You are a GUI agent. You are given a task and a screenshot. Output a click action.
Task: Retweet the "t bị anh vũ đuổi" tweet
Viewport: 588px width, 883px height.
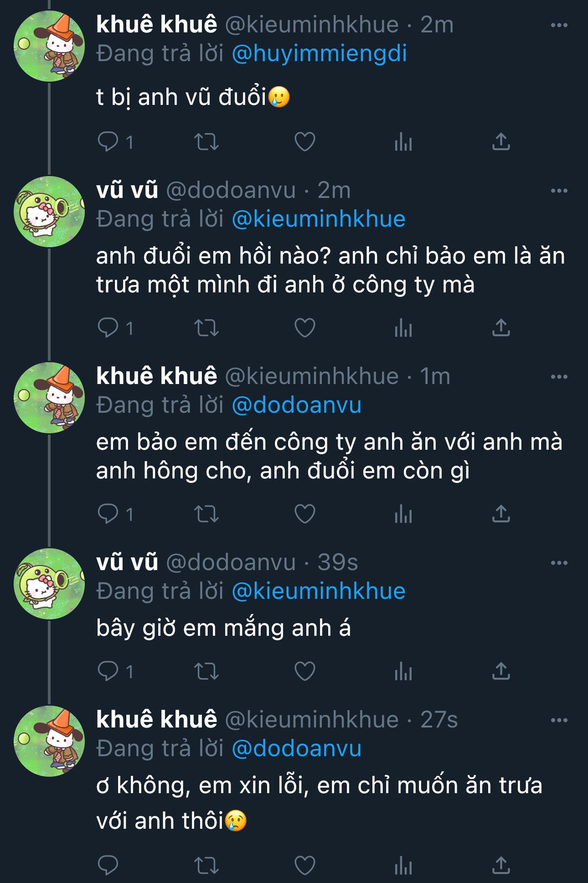(206, 142)
